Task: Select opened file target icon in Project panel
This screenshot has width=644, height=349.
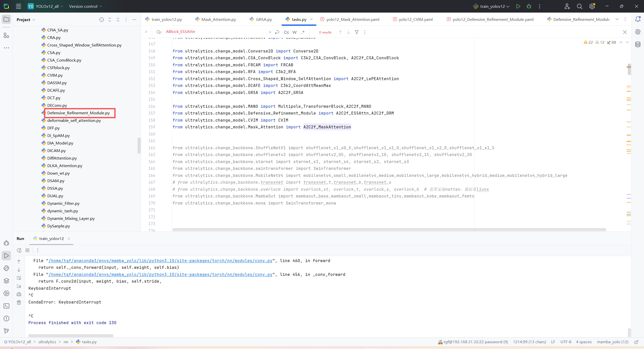Action: (101, 20)
